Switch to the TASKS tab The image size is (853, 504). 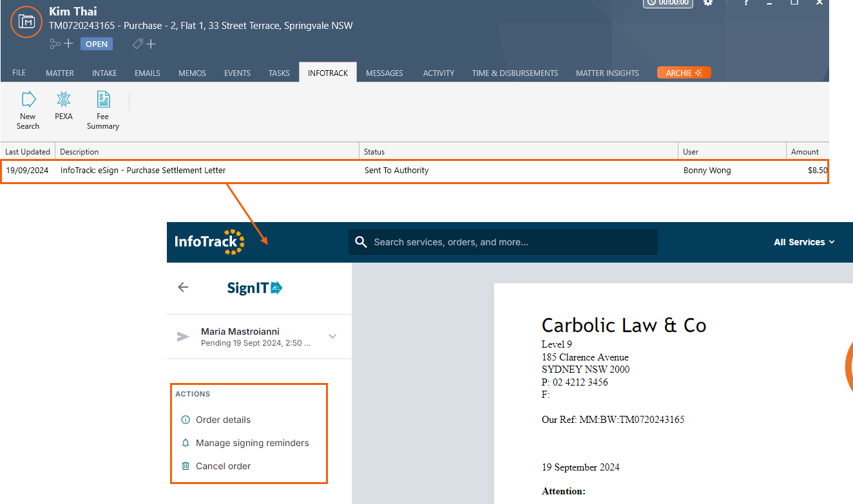pos(279,73)
